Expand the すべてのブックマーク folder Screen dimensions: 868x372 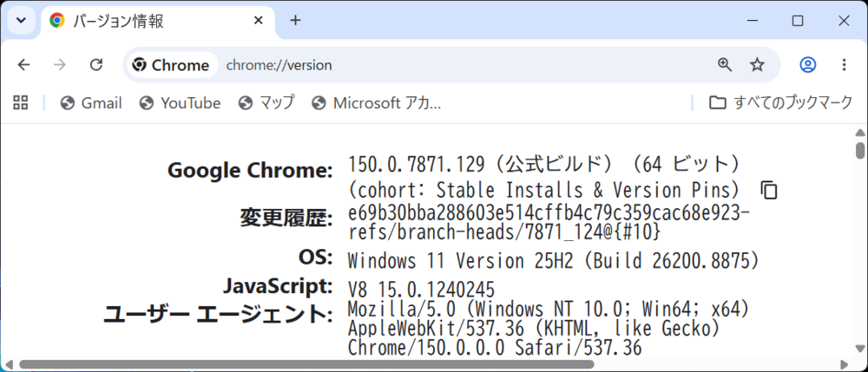pos(780,103)
